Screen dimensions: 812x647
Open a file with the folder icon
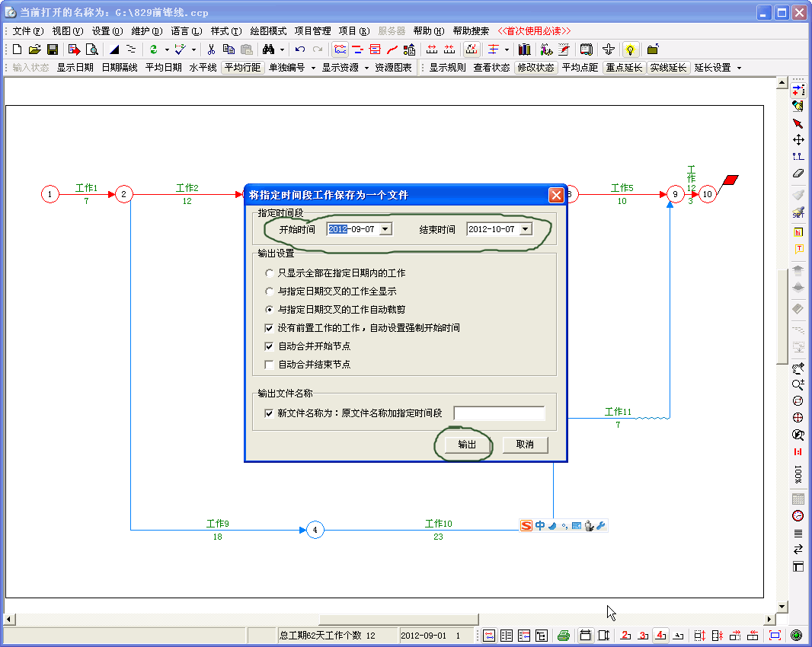[35, 49]
